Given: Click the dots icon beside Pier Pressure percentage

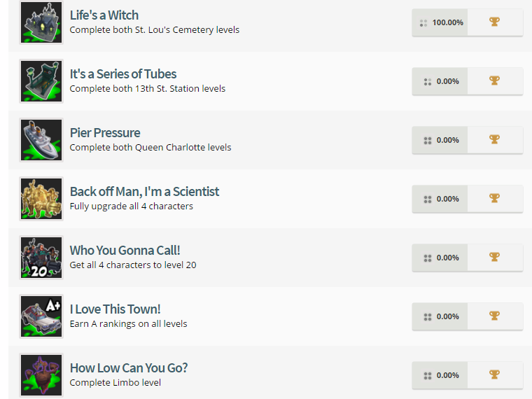Looking at the screenshot, I should pos(427,141).
